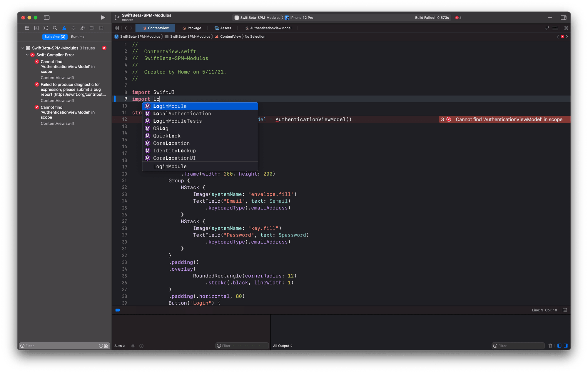Open the Library with plus button
This screenshot has width=588, height=373.
pyautogui.click(x=550, y=18)
